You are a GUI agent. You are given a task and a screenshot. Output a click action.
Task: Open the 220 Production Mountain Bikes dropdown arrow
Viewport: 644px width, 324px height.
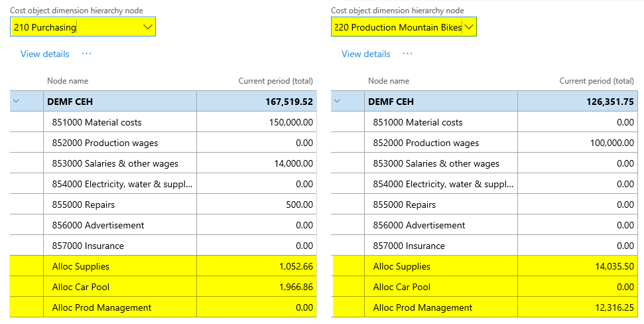(469, 27)
